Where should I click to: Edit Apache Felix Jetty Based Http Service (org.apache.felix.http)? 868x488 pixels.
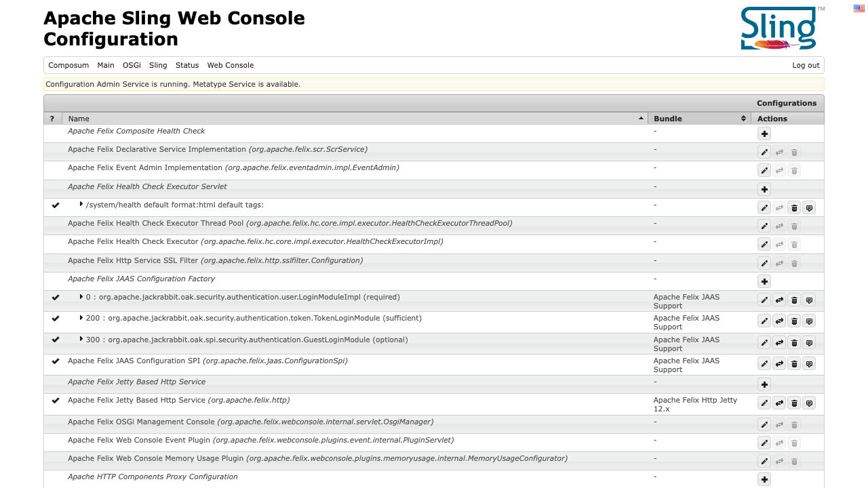click(x=764, y=403)
